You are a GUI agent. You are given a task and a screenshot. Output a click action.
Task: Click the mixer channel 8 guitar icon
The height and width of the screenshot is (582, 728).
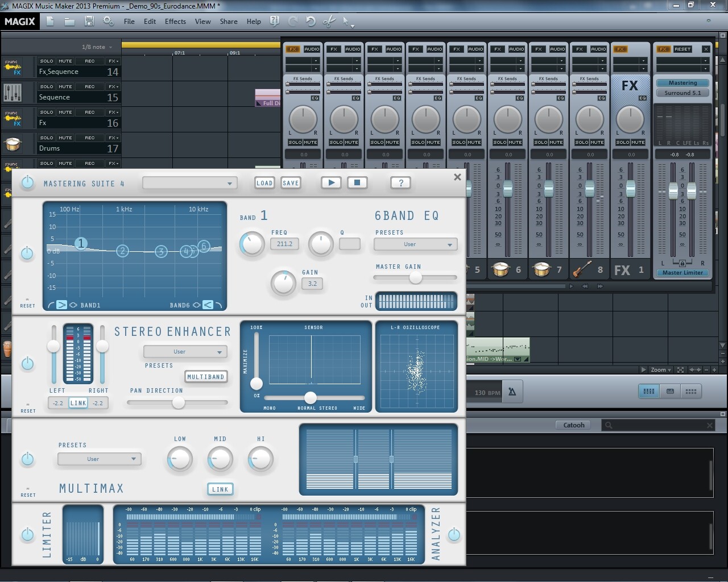point(582,269)
